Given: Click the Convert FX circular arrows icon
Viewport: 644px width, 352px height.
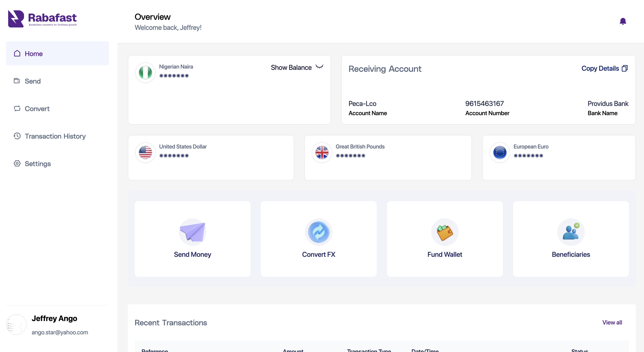Looking at the screenshot, I should pyautogui.click(x=319, y=232).
